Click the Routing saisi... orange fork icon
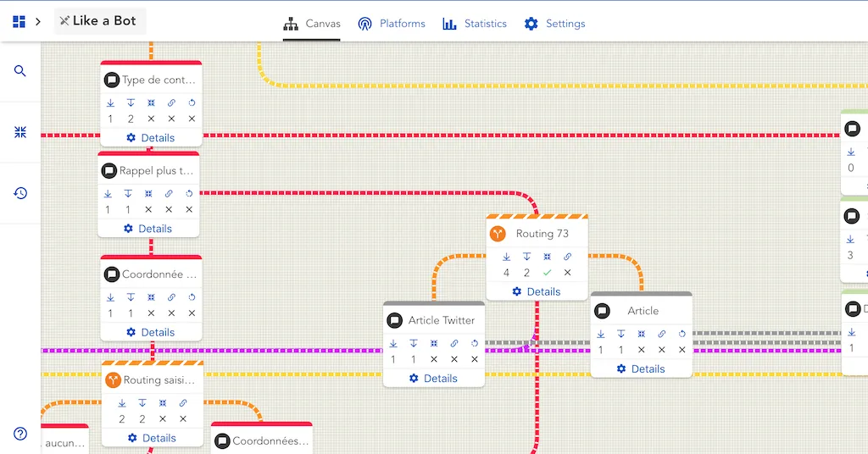The image size is (868, 454). coord(113,380)
